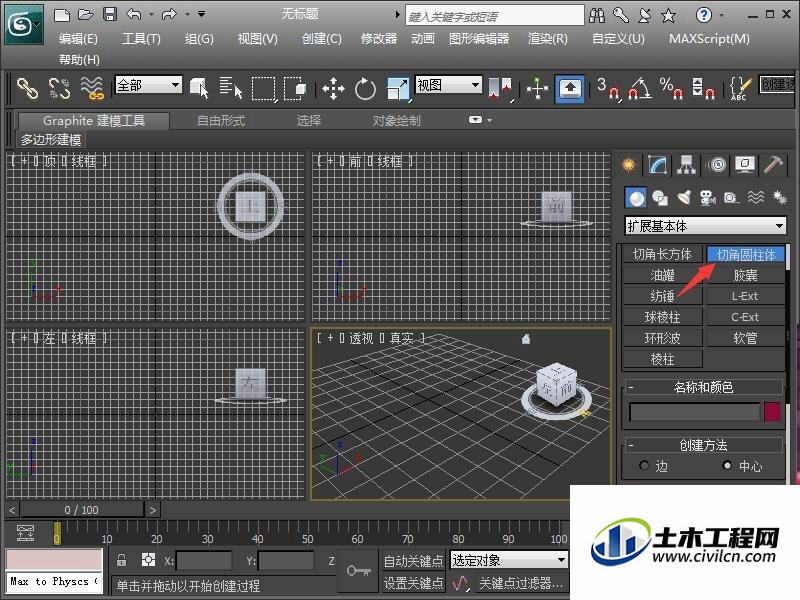Screen dimensions: 800x600
Task: Open the MAXScript(M) menu
Action: click(709, 39)
